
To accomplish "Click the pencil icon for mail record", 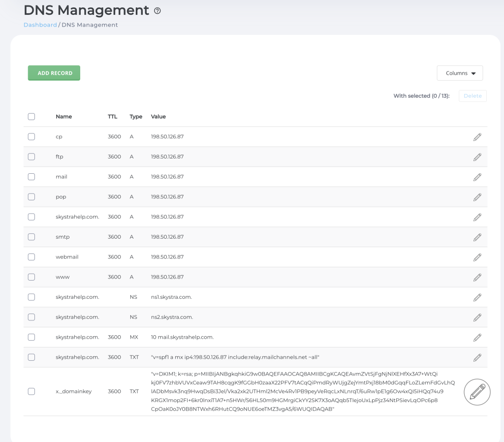I will point(477,177).
